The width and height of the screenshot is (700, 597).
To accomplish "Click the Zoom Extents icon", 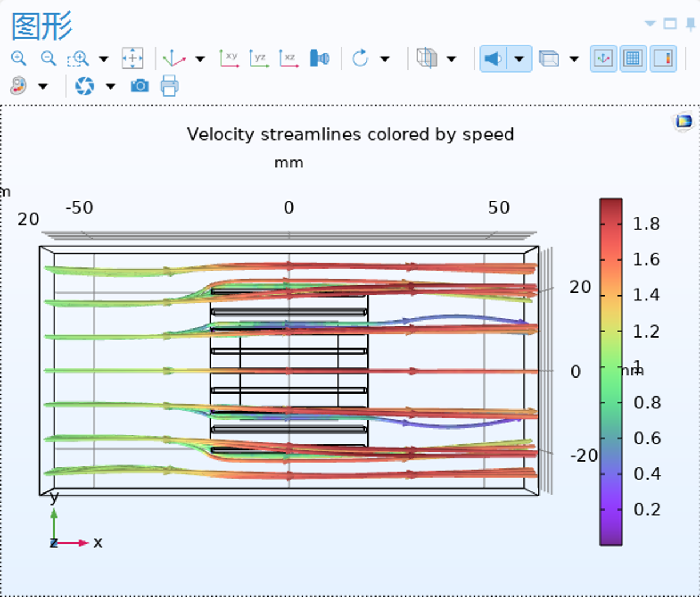I will pyautogui.click(x=133, y=58).
